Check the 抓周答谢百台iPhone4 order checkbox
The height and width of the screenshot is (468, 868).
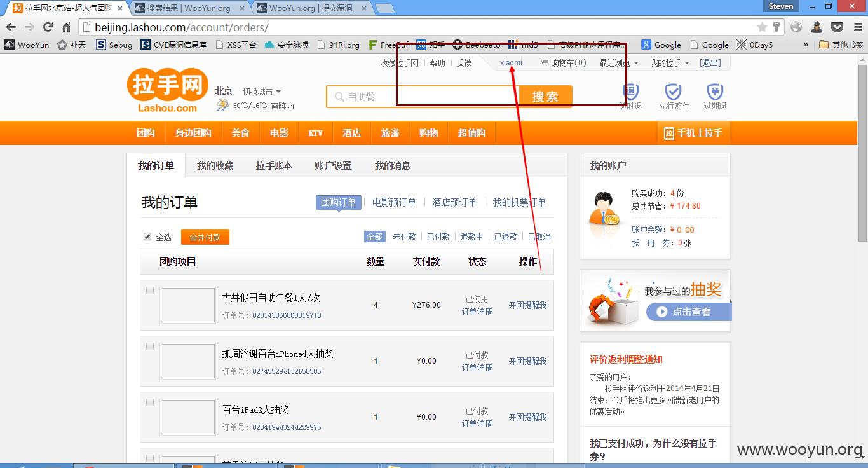tap(150, 347)
